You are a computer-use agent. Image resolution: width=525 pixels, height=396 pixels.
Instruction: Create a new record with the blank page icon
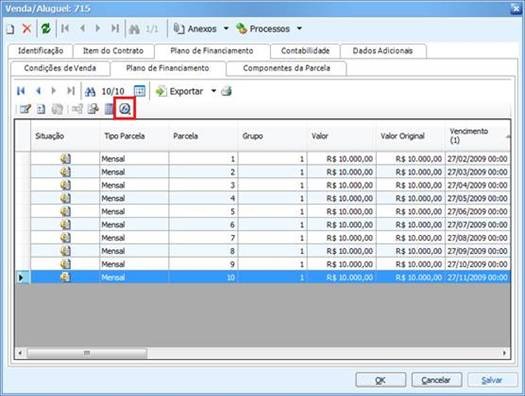point(10,29)
